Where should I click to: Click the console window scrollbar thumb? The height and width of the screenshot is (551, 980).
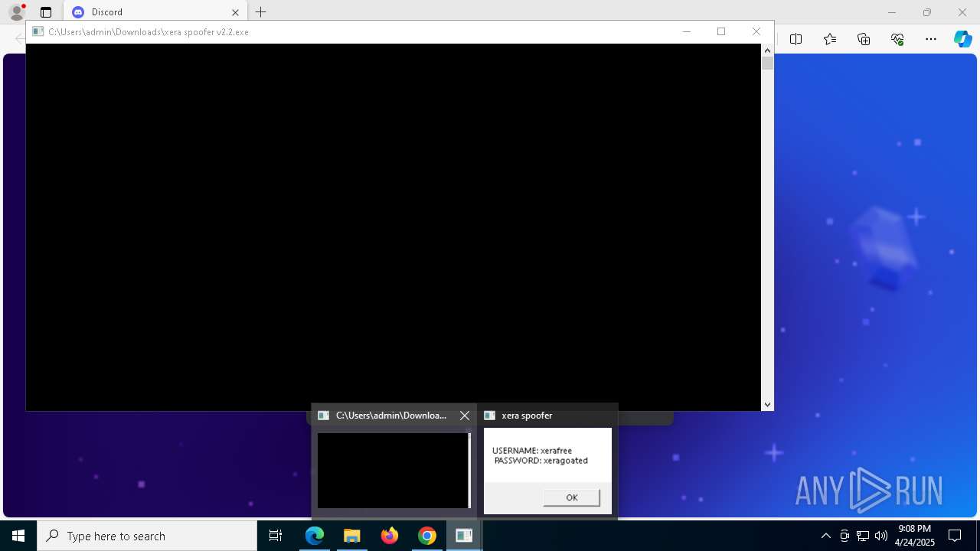point(767,64)
